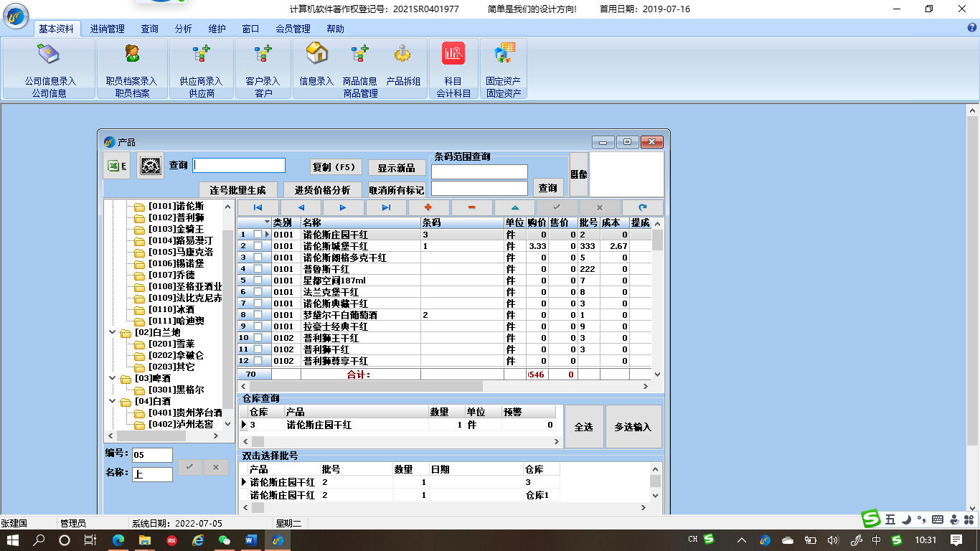The width and height of the screenshot is (980, 551).
Task: Click the orange plus add-record button
Action: (x=428, y=207)
